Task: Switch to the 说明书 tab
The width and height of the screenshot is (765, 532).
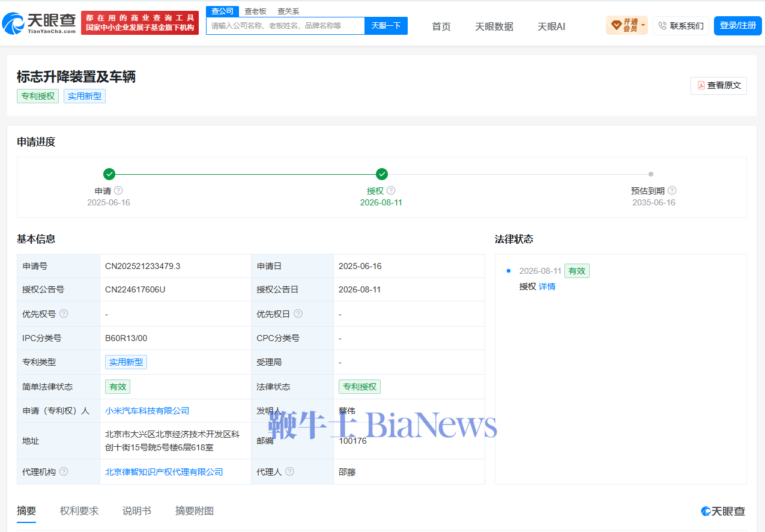Action: (137, 511)
